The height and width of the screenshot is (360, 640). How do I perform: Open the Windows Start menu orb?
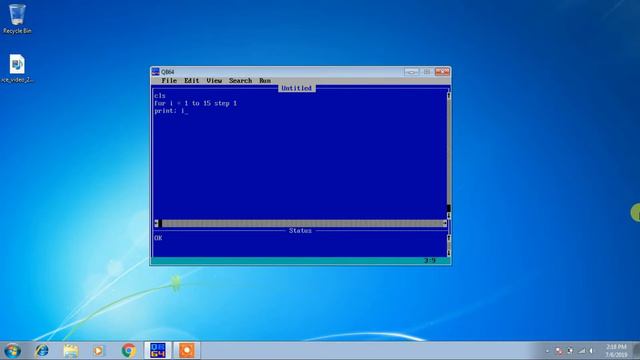click(x=12, y=351)
